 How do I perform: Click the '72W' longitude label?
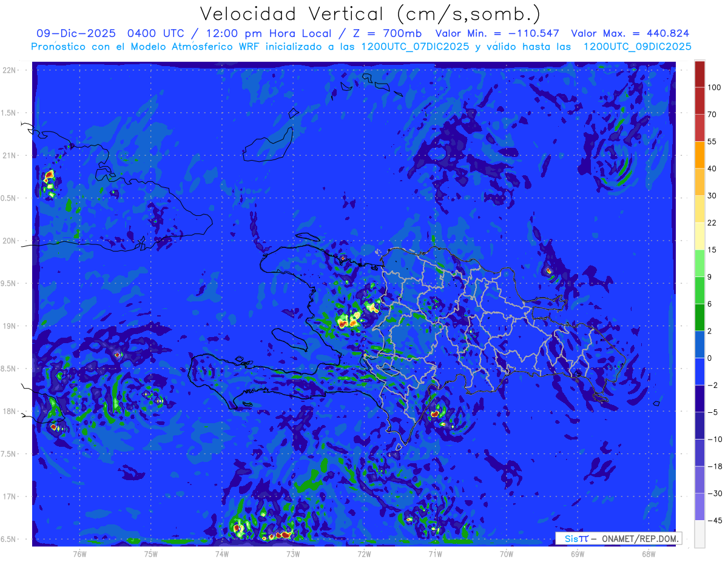coord(364,554)
